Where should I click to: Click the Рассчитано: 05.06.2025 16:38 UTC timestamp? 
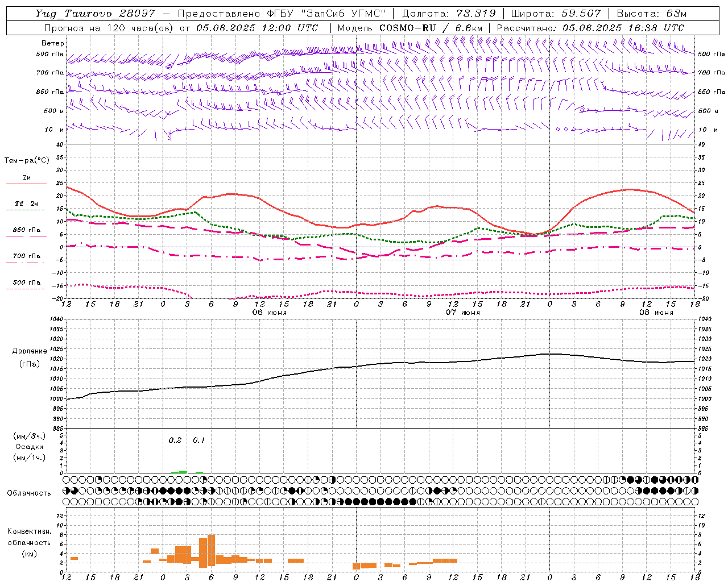tap(590, 28)
